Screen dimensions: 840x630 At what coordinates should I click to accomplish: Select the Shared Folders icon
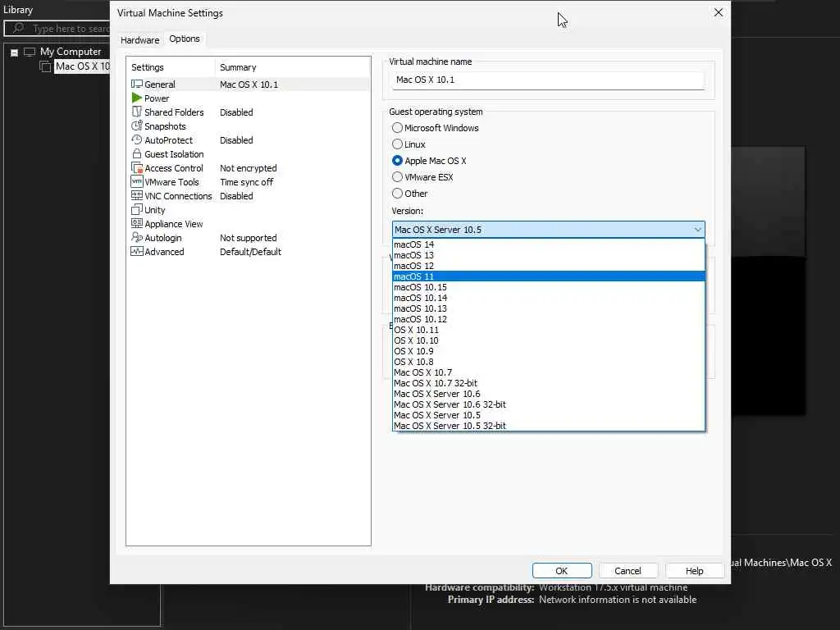point(137,112)
